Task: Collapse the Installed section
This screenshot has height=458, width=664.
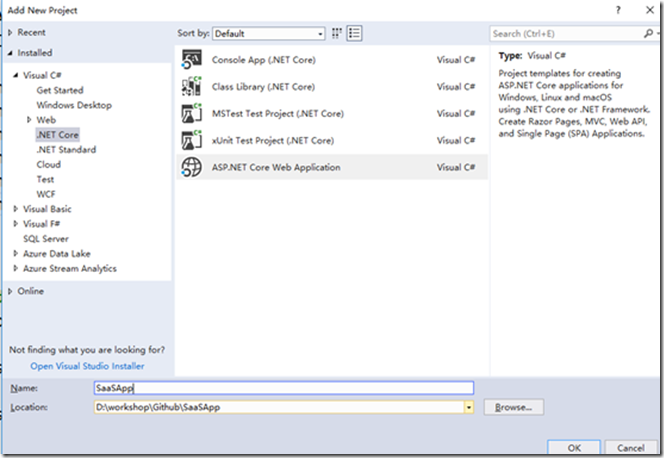Action: tap(10, 53)
